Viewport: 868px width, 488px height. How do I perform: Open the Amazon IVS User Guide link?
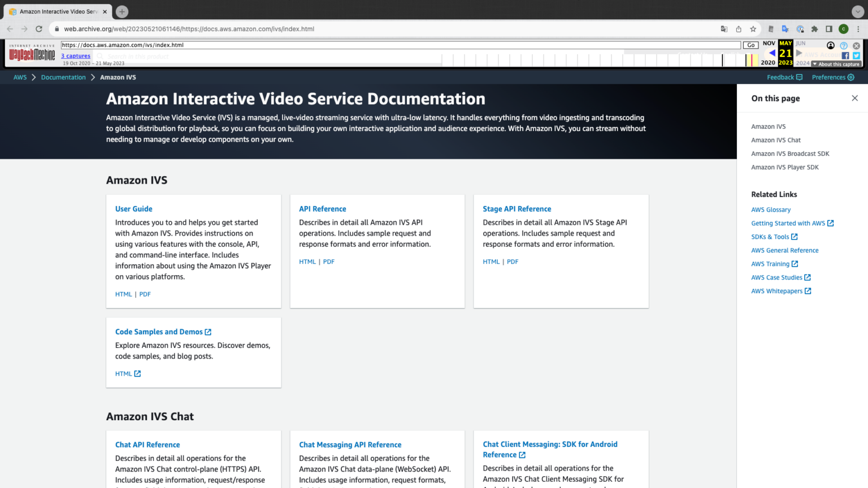133,208
